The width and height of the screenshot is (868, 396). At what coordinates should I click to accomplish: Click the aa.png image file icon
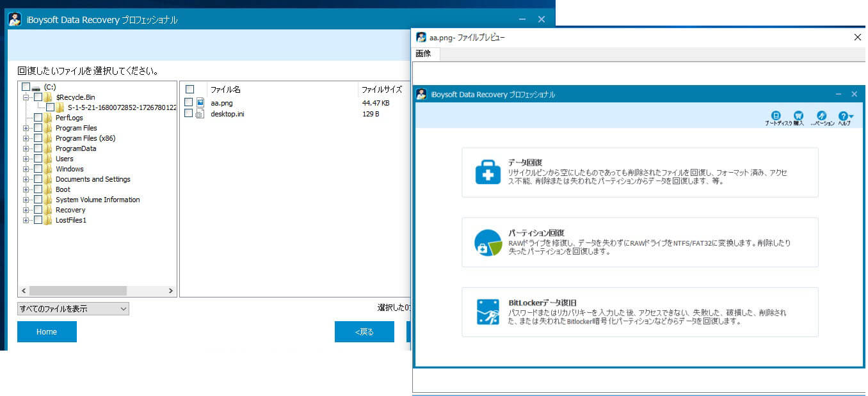[200, 102]
